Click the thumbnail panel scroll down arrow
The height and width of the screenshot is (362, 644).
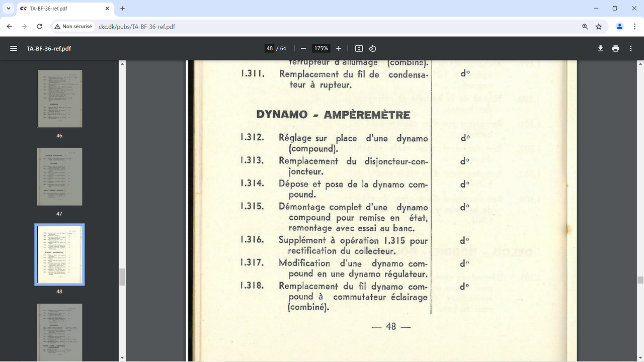point(122,358)
